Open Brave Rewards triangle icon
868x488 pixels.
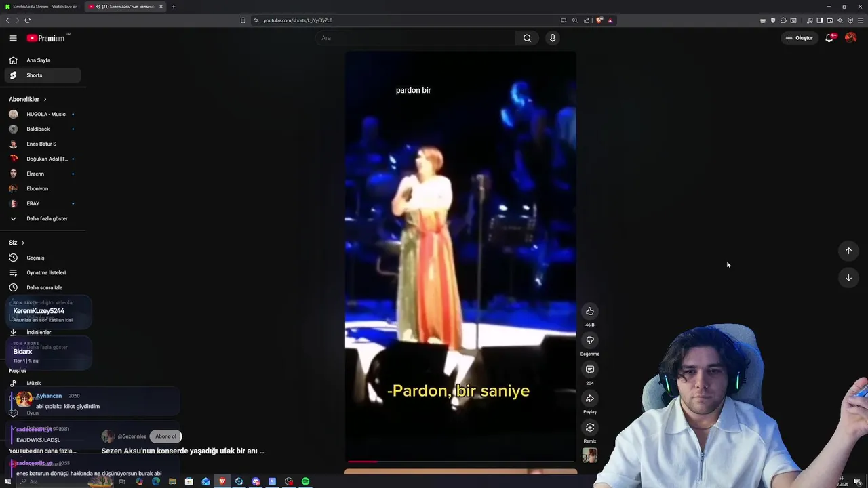(x=610, y=20)
